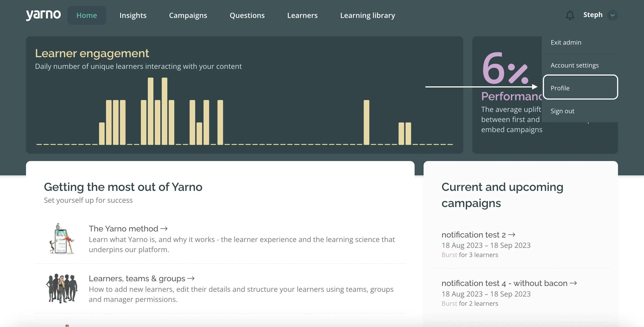The height and width of the screenshot is (327, 644).
Task: Select Profile from the user menu
Action: 580,87
